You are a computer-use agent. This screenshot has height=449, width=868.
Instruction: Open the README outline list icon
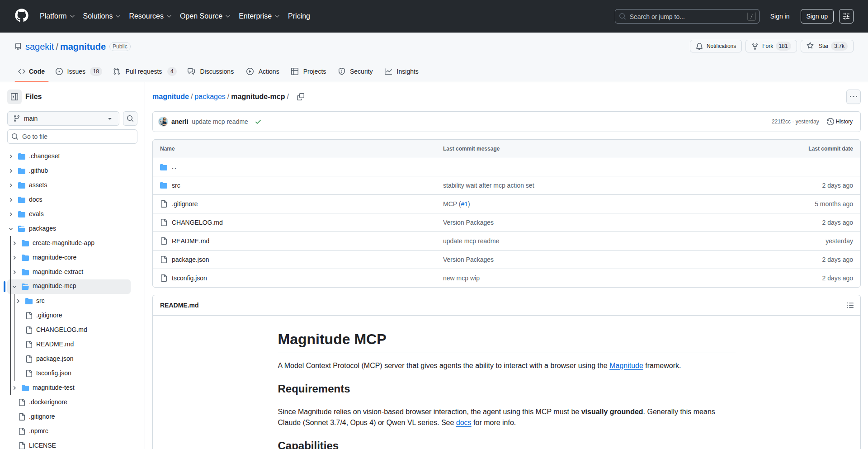[850, 305]
